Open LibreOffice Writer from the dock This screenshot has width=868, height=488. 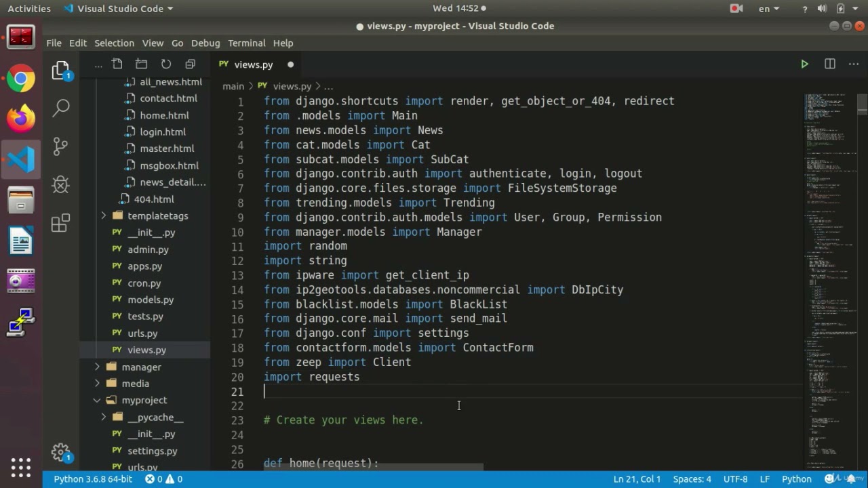pyautogui.click(x=21, y=241)
